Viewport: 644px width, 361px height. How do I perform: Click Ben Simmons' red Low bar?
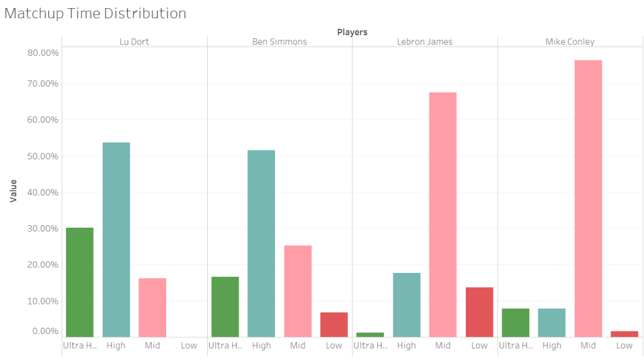click(x=334, y=324)
